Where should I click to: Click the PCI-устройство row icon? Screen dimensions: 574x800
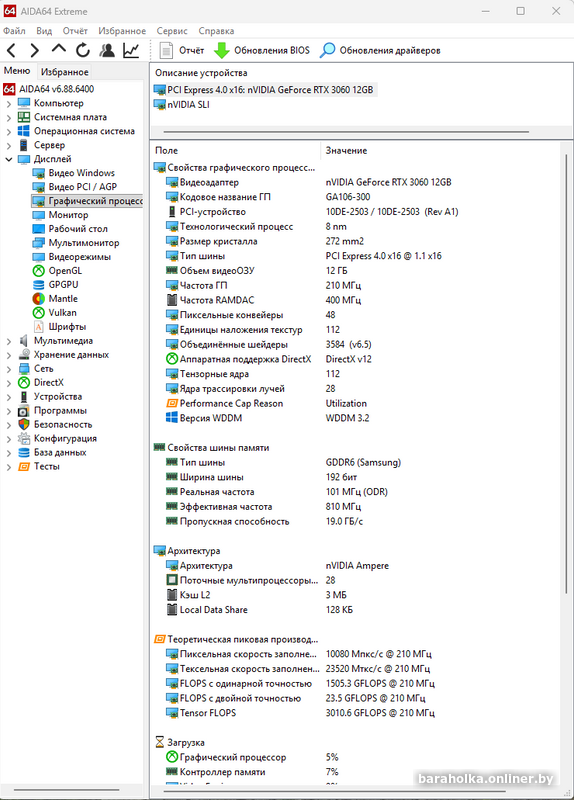[172, 212]
